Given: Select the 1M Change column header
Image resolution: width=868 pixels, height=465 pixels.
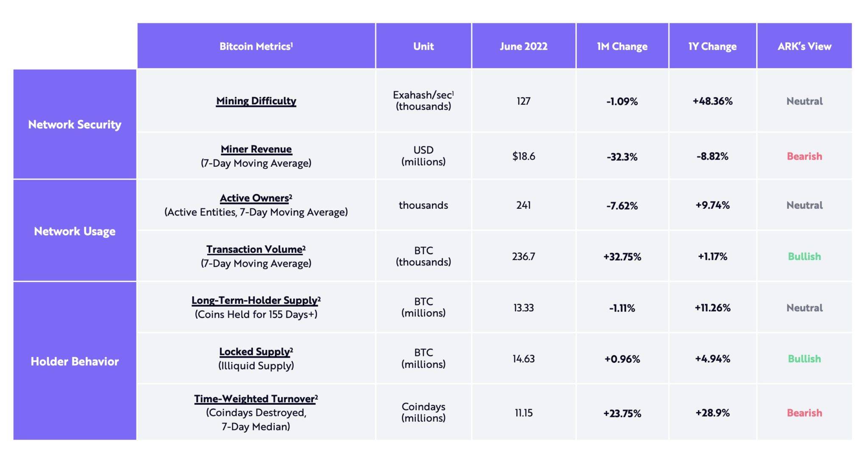Looking at the screenshot, I should (x=622, y=46).
